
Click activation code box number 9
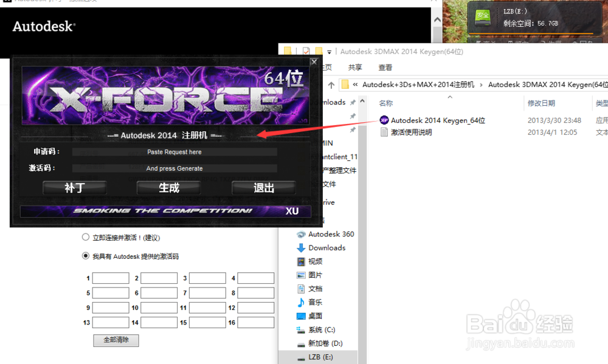[x=111, y=307]
